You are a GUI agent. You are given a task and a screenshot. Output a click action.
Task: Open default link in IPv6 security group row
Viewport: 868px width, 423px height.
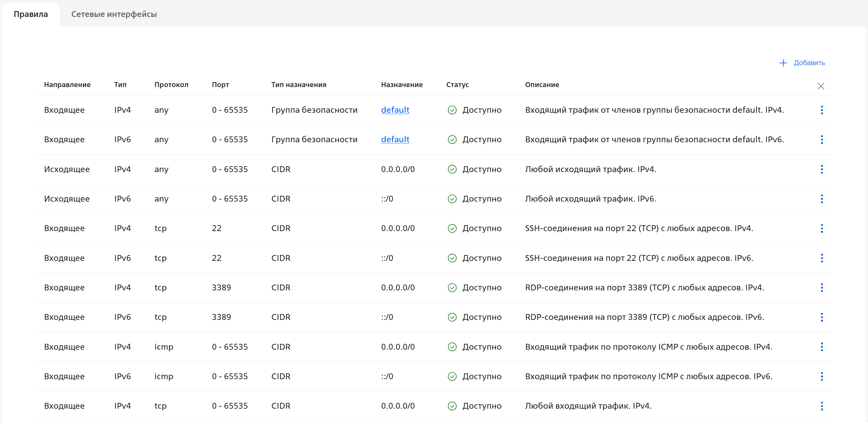[x=395, y=139]
